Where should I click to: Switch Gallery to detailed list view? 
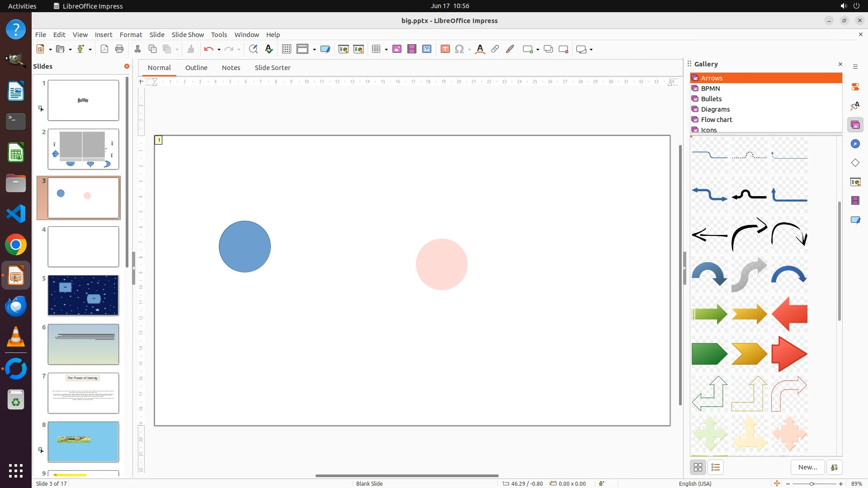[716, 467]
